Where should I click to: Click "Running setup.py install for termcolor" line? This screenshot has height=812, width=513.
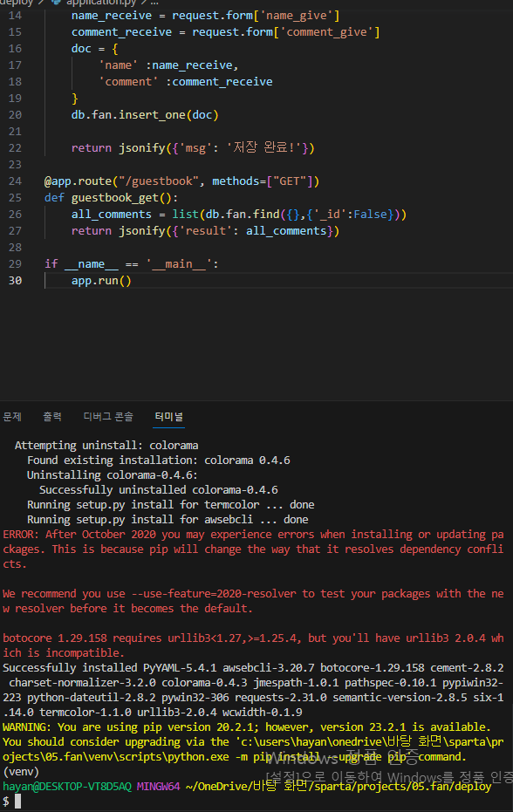pyautogui.click(x=170, y=505)
